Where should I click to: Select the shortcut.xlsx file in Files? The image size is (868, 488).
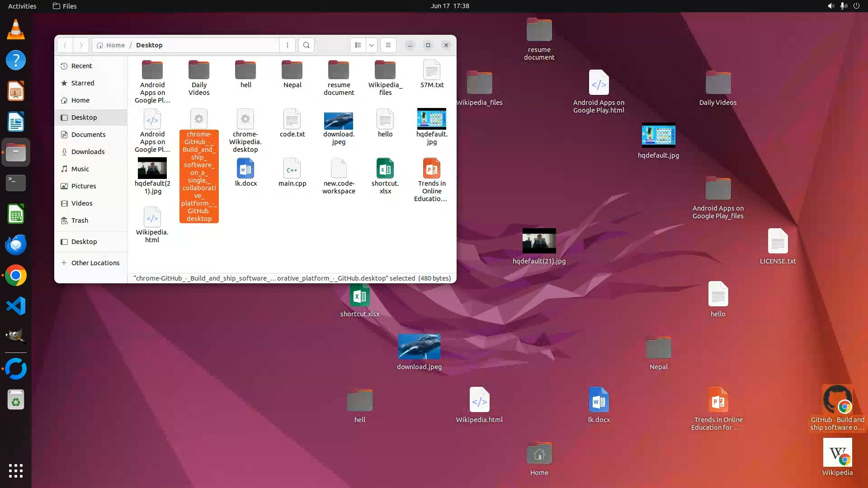pos(385,169)
